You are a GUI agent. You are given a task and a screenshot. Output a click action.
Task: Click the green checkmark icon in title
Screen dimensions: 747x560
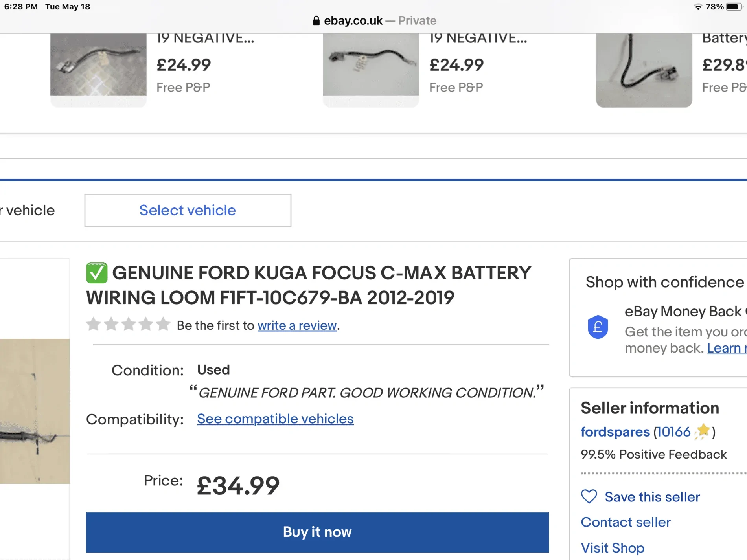tap(97, 273)
